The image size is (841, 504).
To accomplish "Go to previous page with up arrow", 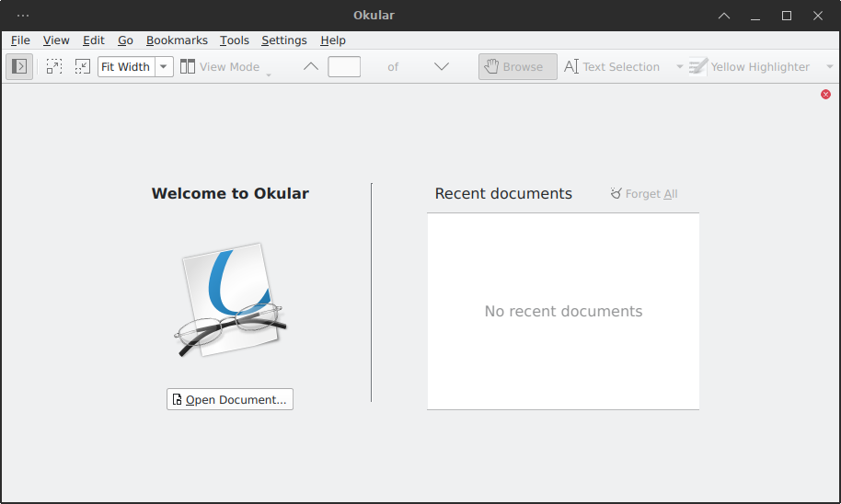I will 311,66.
